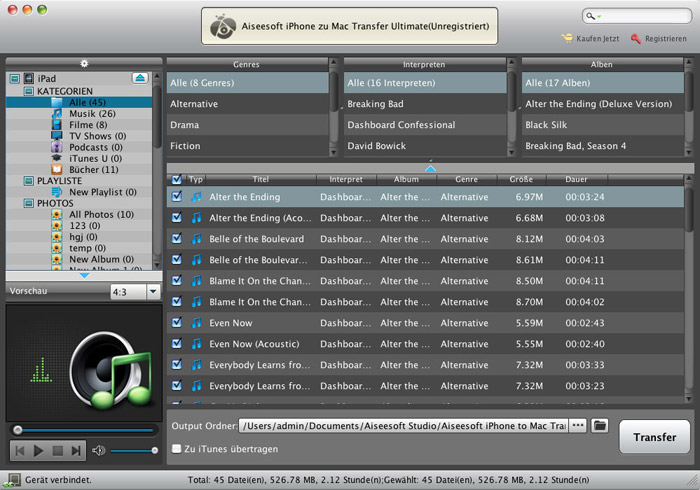Screen dimensions: 700x490
Task: Open the 4:3 aspect ratio dropdown
Action: pos(153,292)
